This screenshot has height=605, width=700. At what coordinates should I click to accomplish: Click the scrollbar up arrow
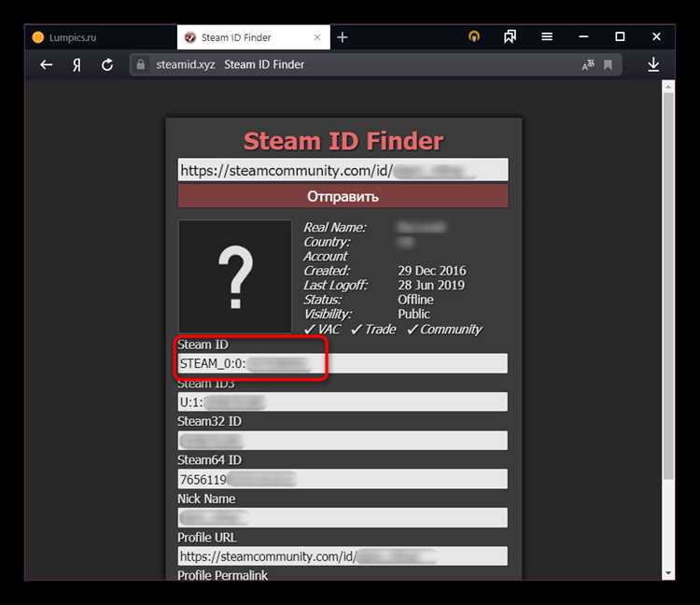tap(668, 87)
